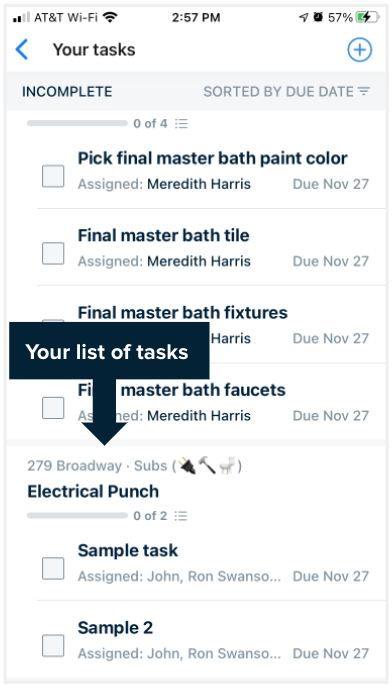The height and width of the screenshot is (685, 392).
Task: Switch the Incomplete filter
Action: point(67,91)
